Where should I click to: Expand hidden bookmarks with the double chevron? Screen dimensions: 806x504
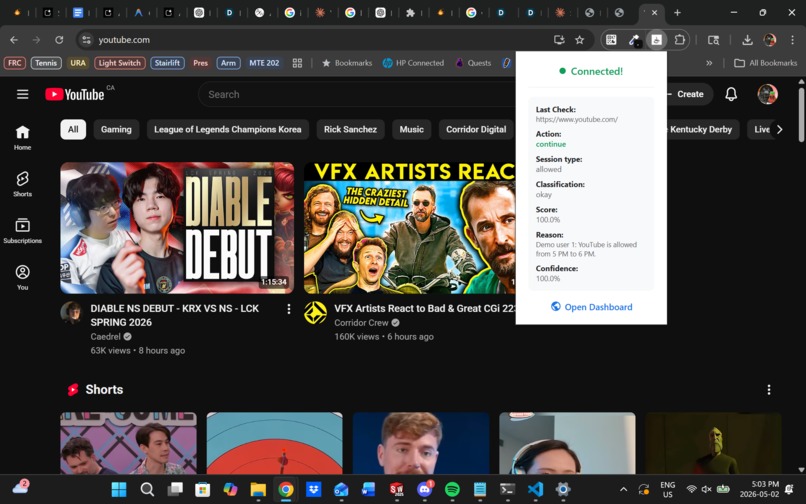click(x=709, y=63)
